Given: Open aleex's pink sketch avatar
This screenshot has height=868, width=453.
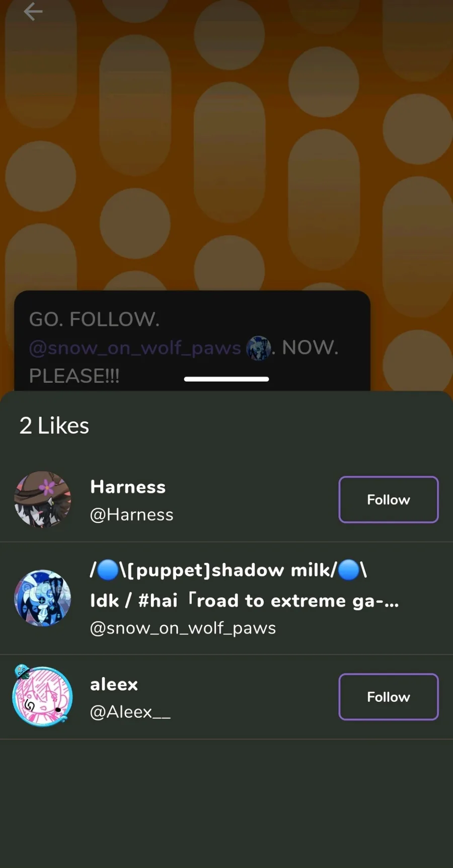Looking at the screenshot, I should [x=43, y=697].
